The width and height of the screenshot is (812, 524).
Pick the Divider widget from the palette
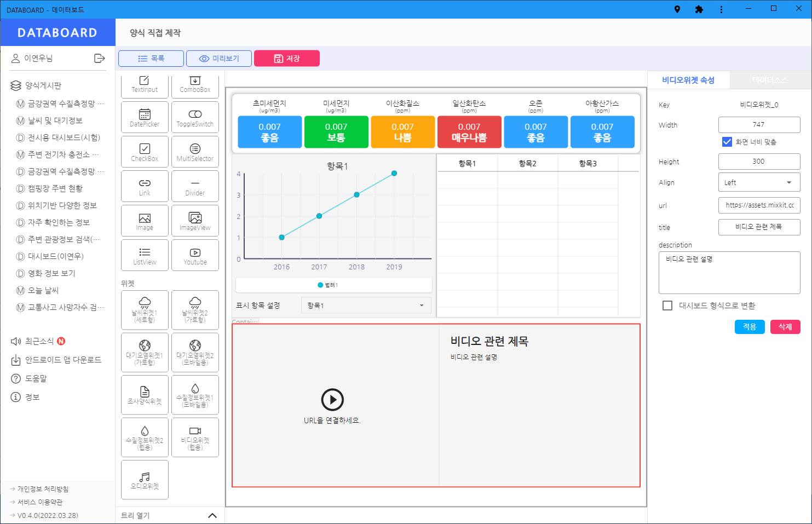click(x=195, y=186)
